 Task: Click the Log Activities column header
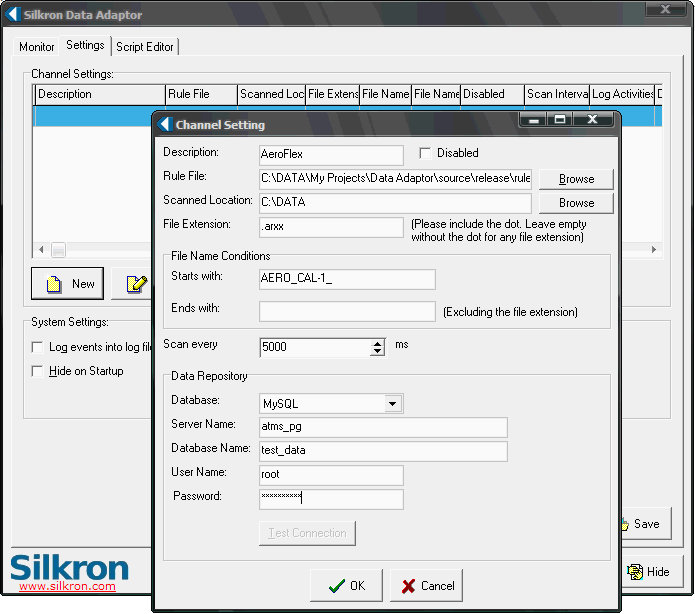pyautogui.click(x=622, y=94)
